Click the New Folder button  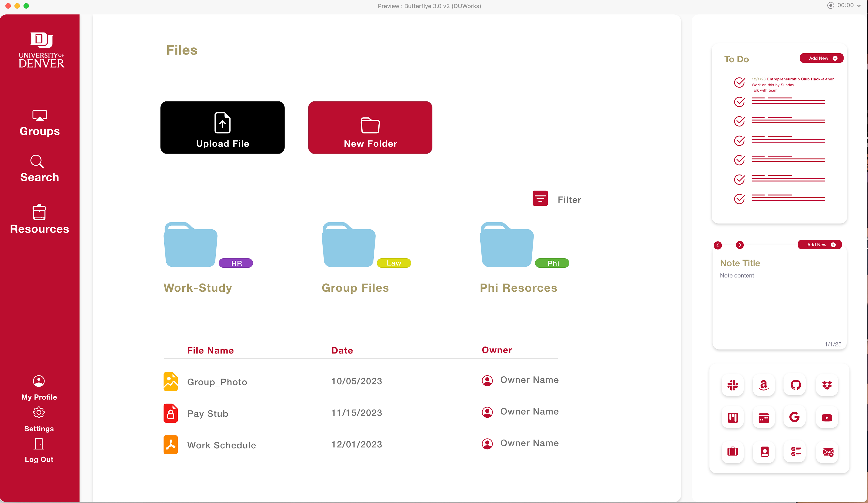pos(370,127)
